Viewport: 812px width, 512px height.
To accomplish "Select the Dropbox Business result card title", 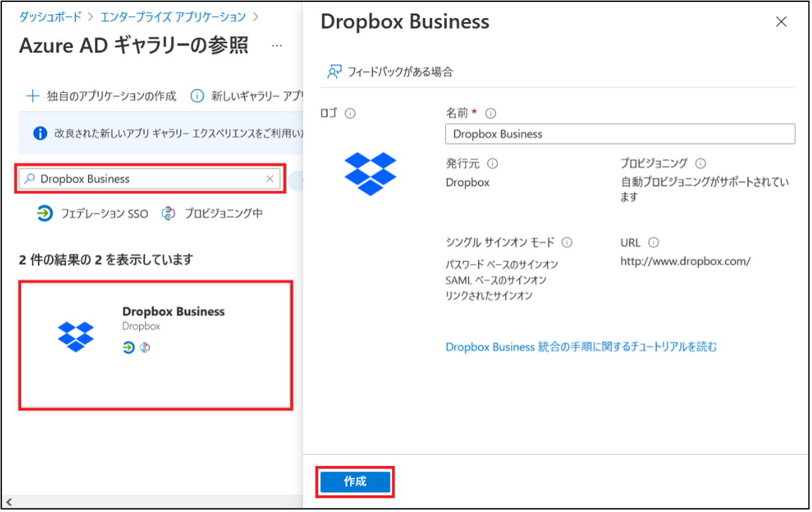I will click(x=173, y=311).
